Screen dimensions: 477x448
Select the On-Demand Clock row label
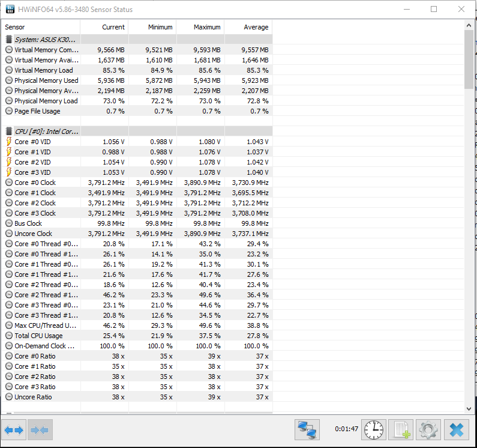44,346
